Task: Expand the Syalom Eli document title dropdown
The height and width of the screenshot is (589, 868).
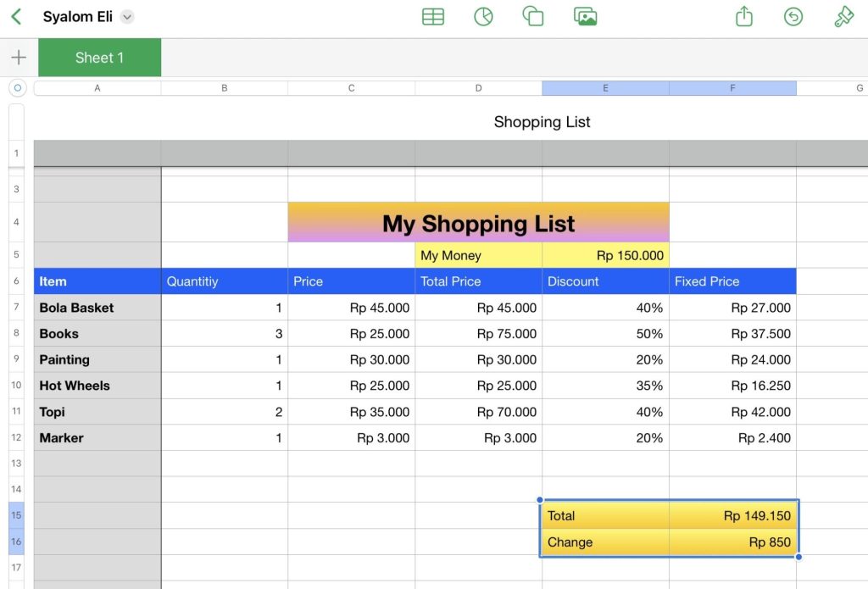Action: (127, 17)
